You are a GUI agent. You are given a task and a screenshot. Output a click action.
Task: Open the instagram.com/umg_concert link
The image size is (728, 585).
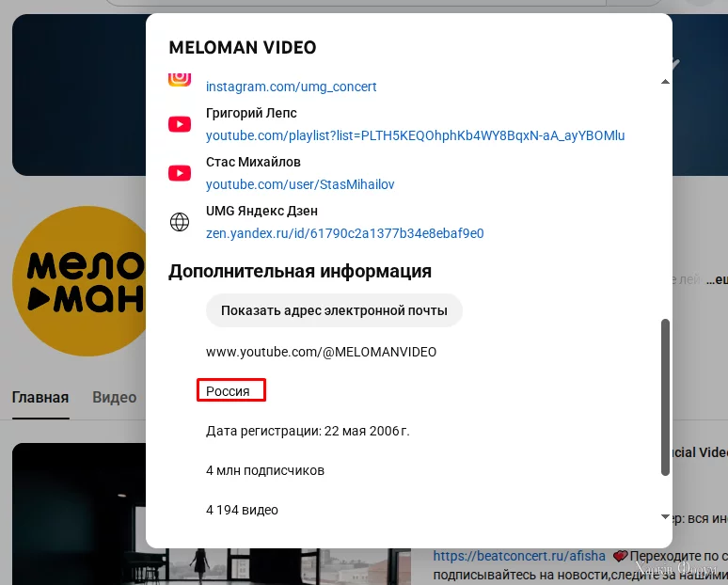click(x=292, y=87)
